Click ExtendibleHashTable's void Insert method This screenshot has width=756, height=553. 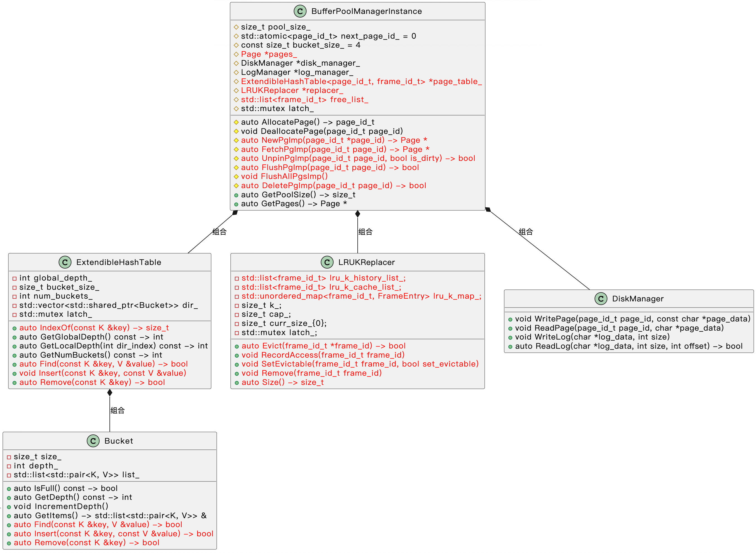[x=103, y=373]
